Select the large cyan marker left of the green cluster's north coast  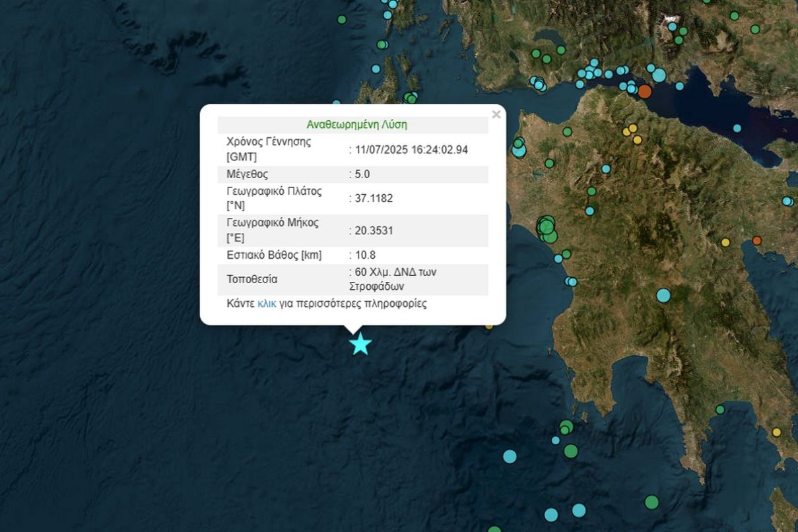click(519, 150)
